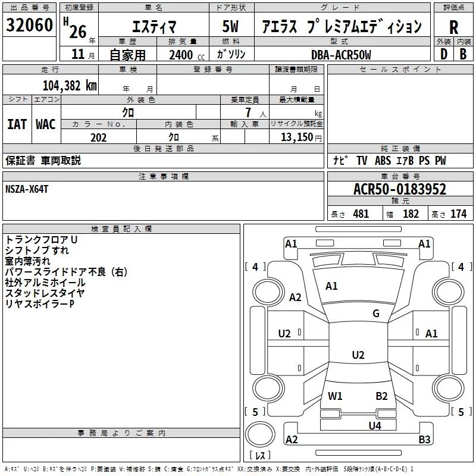Click 車両取説 in later-shipped parts
Viewport: 476px width, 476px height.
(x=61, y=160)
